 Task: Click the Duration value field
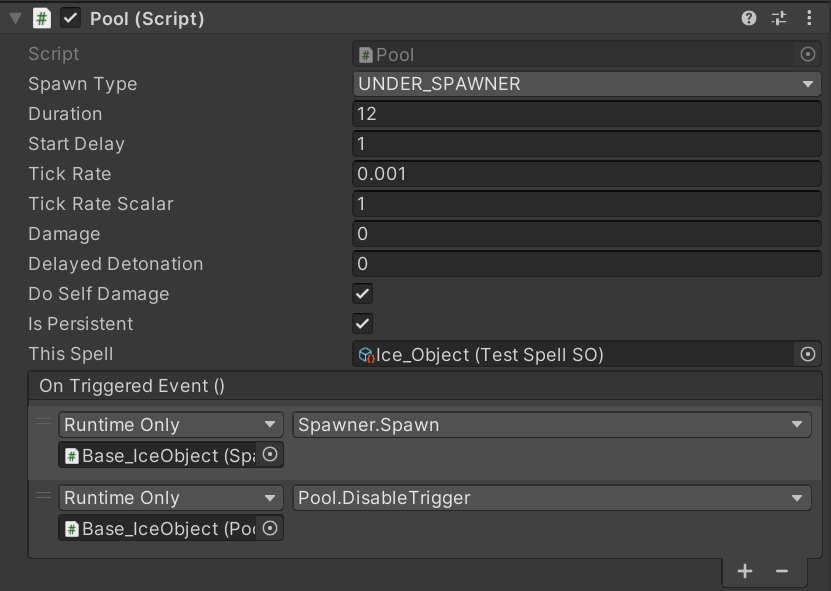click(587, 114)
